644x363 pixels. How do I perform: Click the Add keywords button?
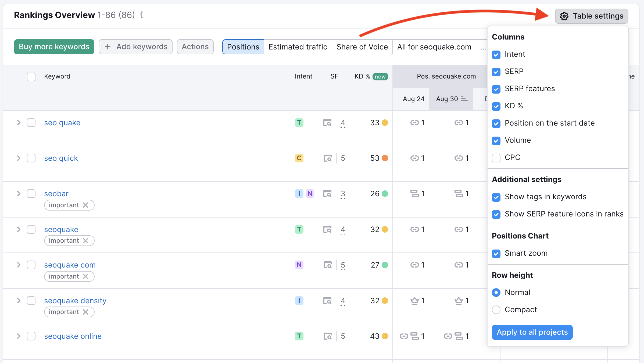click(x=136, y=46)
